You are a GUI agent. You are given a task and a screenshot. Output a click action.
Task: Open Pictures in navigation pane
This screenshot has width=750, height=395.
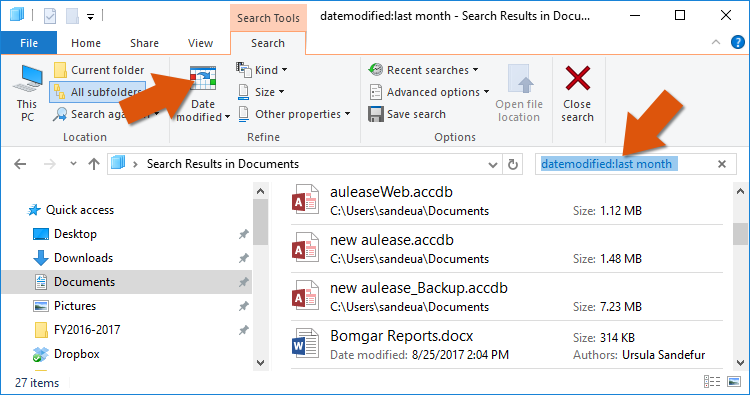click(x=75, y=306)
